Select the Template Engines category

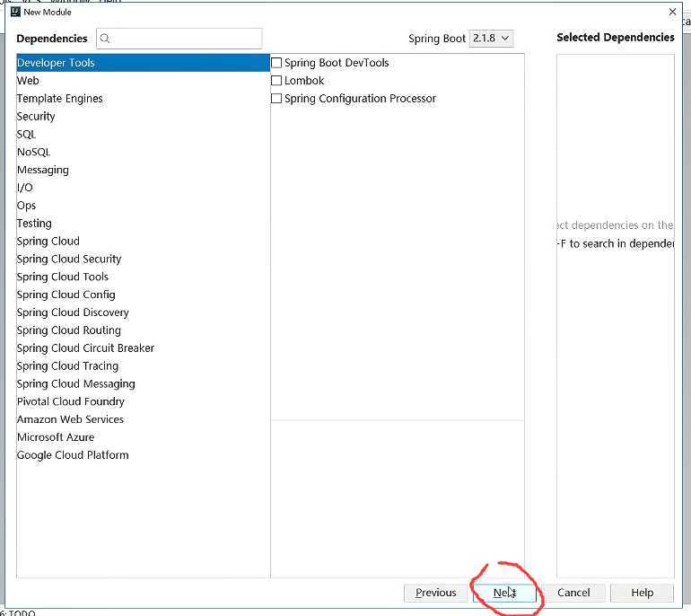pos(143,99)
